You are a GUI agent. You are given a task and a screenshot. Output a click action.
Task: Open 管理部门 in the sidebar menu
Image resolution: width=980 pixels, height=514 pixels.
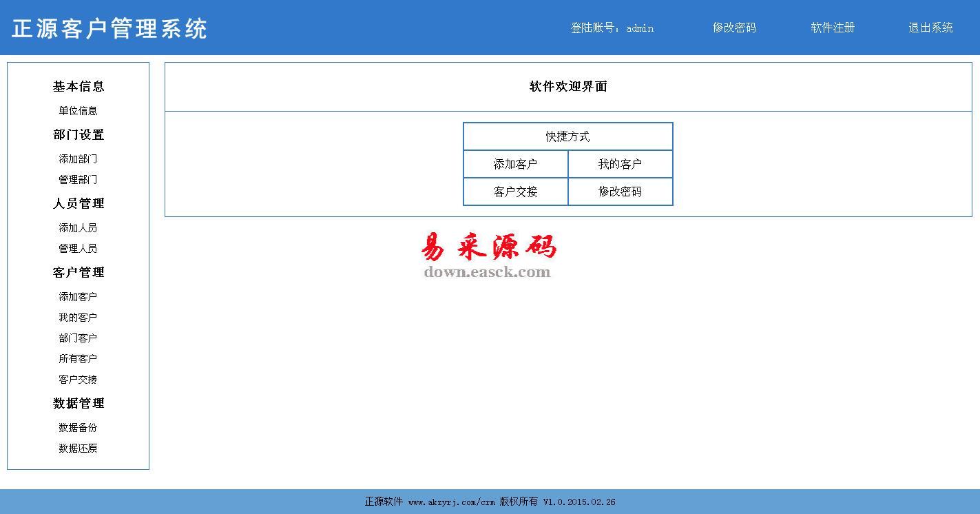pyautogui.click(x=78, y=180)
